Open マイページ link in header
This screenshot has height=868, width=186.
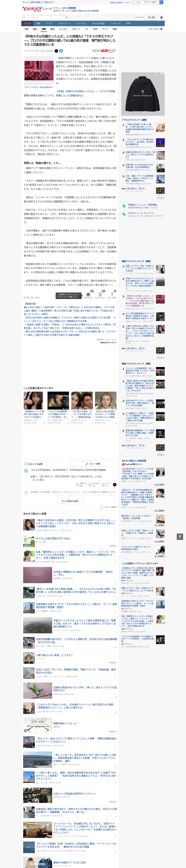pos(139,17)
